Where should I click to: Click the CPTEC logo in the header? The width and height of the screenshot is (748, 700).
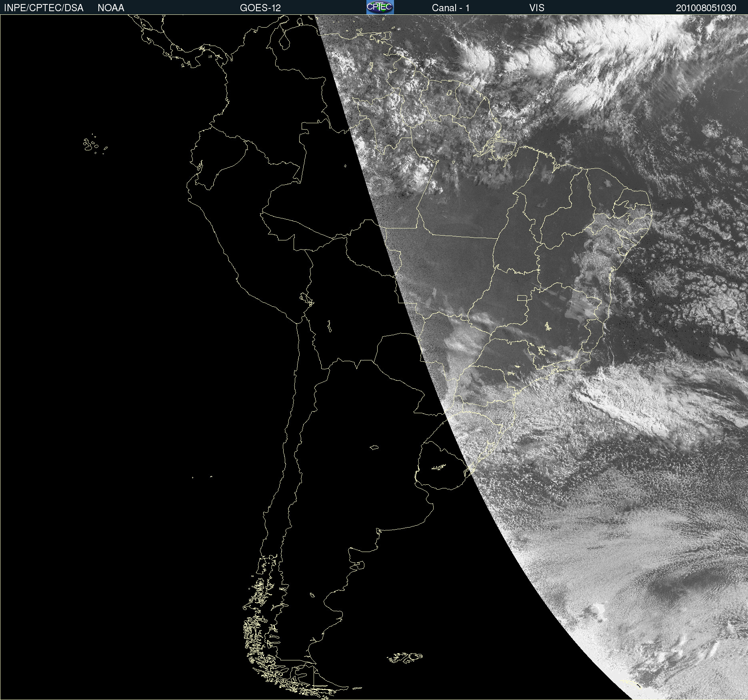pos(380,7)
